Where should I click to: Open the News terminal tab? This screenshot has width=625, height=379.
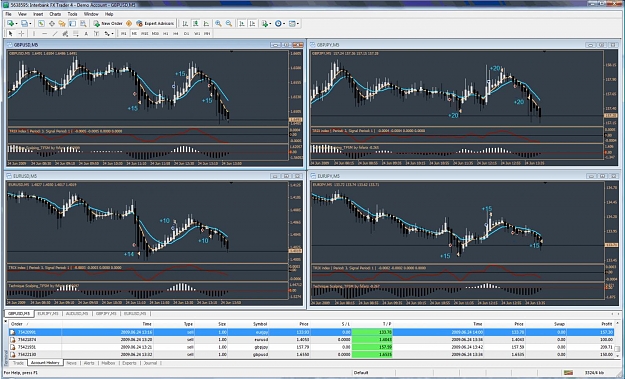click(71, 363)
